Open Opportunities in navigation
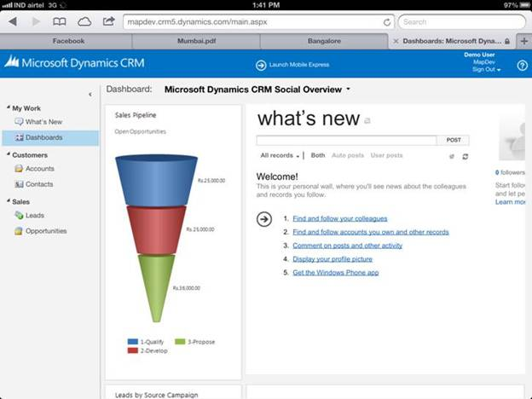532x399 pixels. pyautogui.click(x=46, y=231)
